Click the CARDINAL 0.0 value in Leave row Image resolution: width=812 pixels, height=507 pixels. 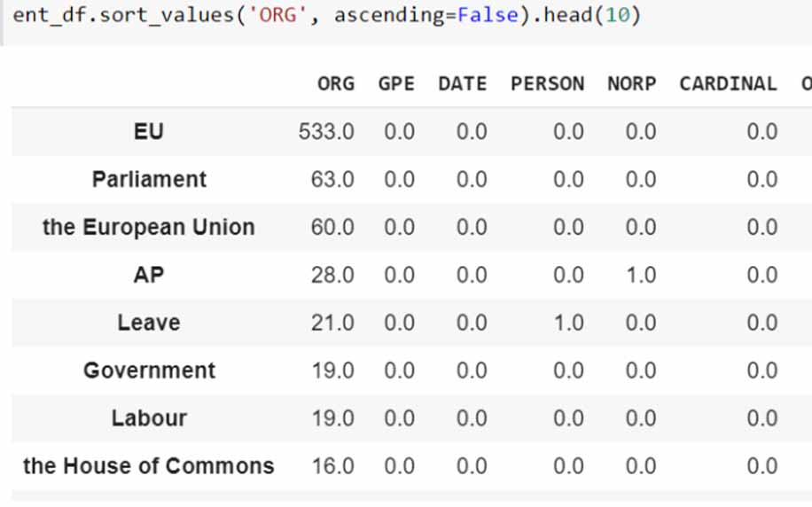pyautogui.click(x=761, y=323)
